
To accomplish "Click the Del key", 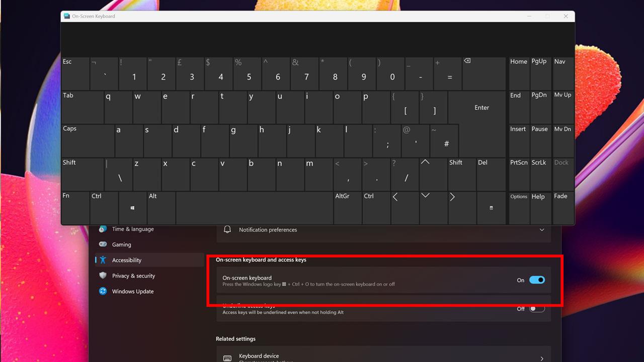I will 491,174.
